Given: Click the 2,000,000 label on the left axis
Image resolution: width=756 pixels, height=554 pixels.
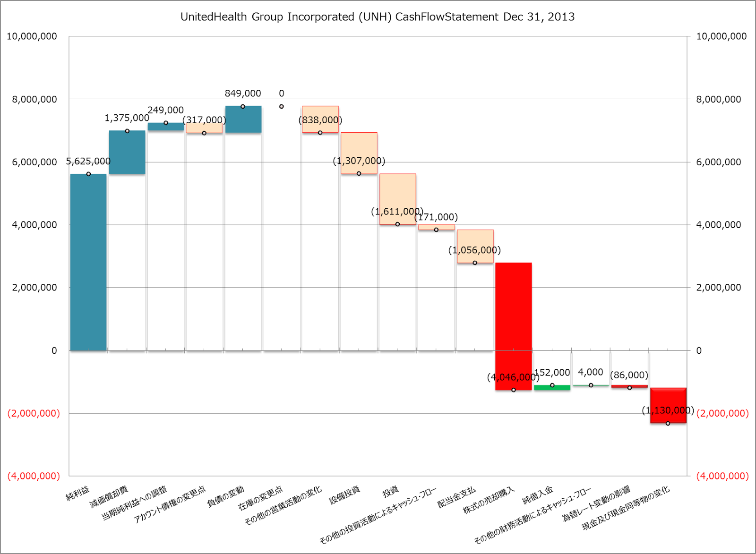Looking at the screenshot, I should pos(34,288).
